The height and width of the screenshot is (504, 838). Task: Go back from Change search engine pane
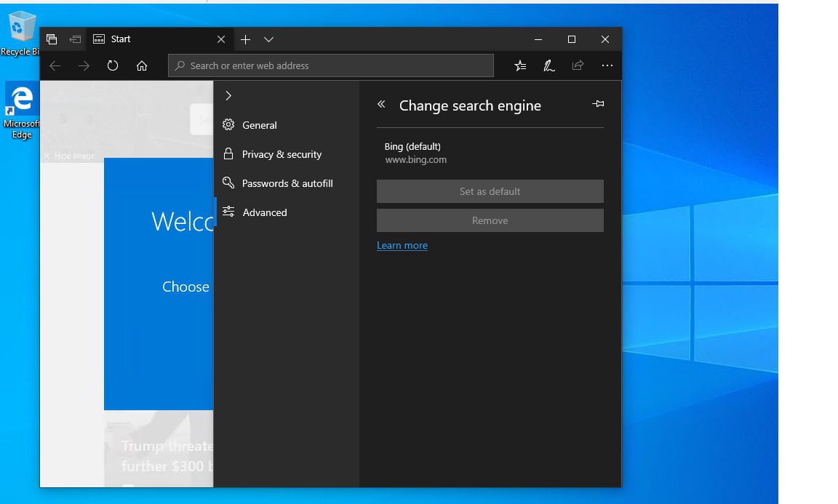(x=381, y=104)
